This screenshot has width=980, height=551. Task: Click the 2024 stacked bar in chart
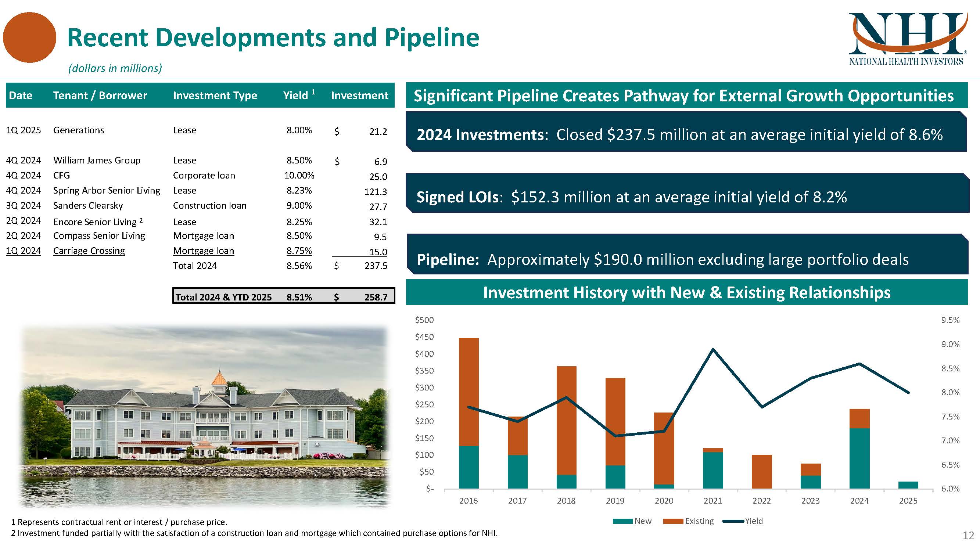tap(859, 449)
